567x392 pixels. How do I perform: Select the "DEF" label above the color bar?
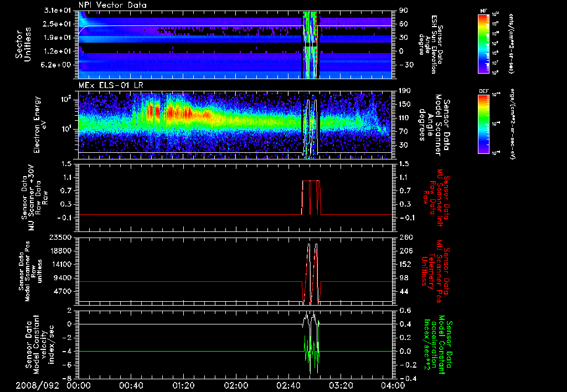(x=484, y=91)
